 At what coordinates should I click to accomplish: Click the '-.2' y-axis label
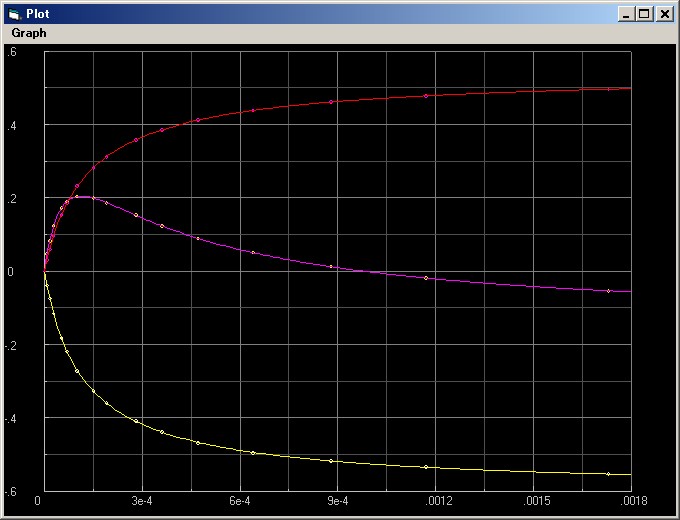click(x=10, y=346)
